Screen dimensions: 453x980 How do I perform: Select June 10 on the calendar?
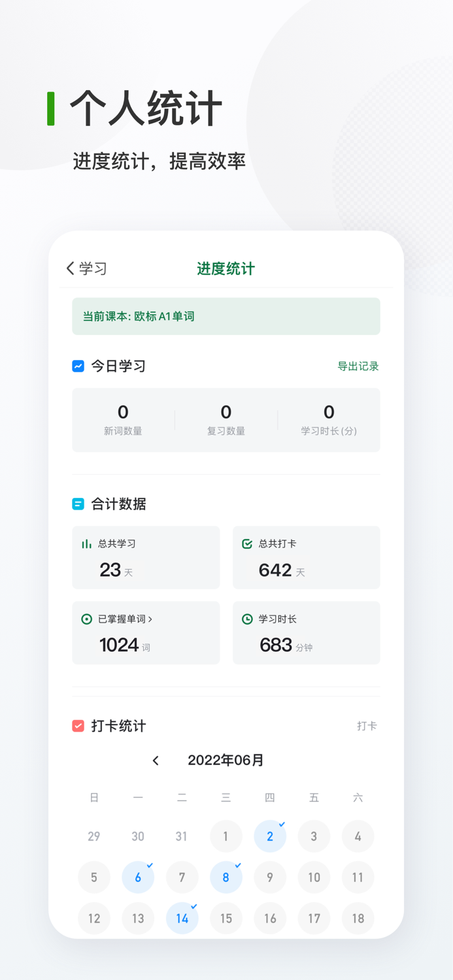(314, 877)
